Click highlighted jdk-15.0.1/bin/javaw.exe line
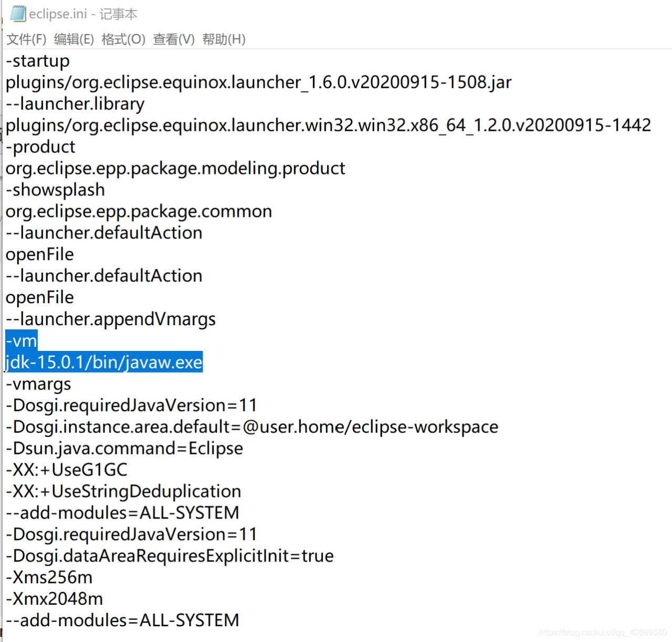 pos(104,363)
